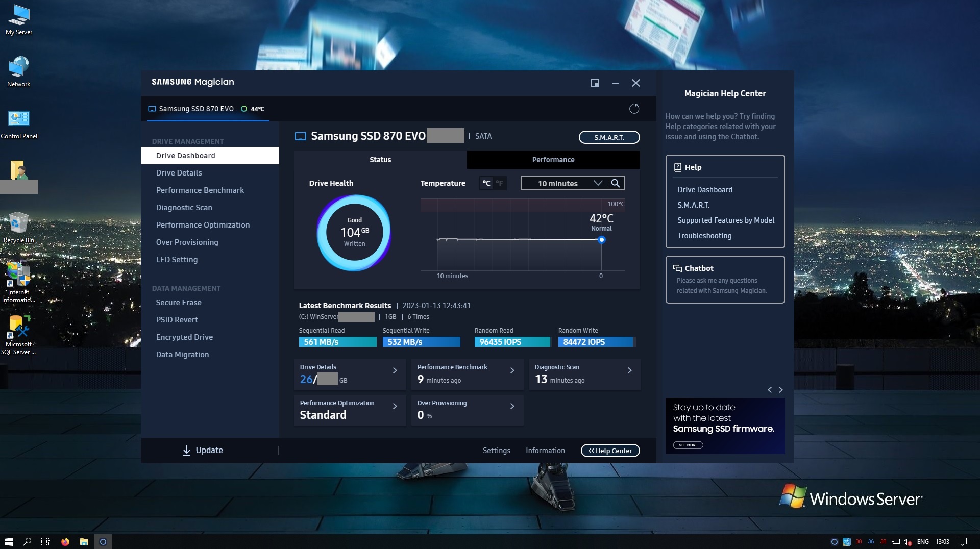
Task: Select the Status tab
Action: point(380,160)
